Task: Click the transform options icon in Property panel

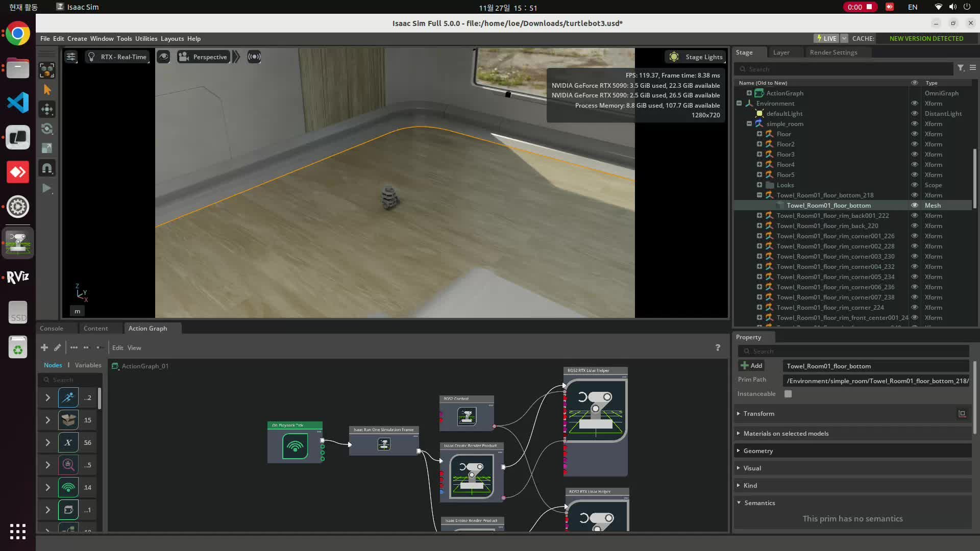Action: coord(962,414)
